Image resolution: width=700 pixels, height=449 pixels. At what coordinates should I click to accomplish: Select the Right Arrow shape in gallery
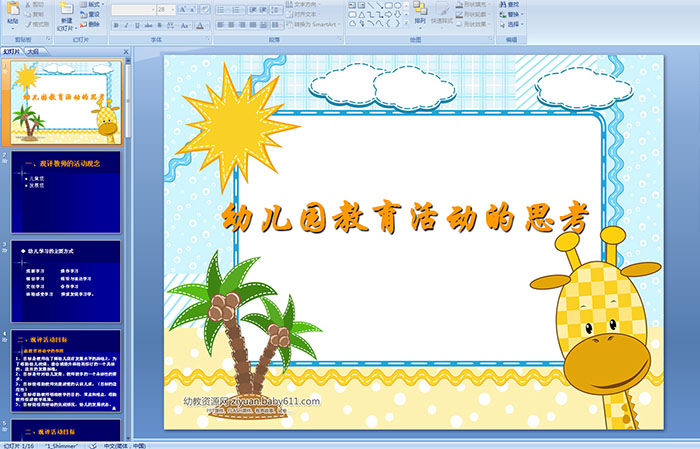(388, 15)
